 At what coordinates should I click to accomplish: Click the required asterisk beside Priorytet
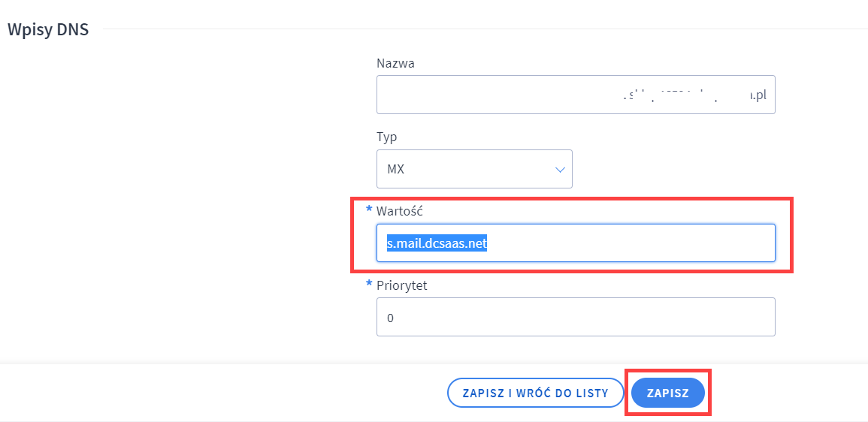[369, 285]
